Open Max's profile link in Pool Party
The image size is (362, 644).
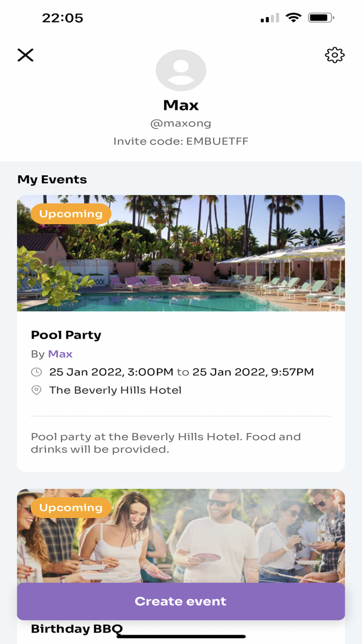click(60, 354)
